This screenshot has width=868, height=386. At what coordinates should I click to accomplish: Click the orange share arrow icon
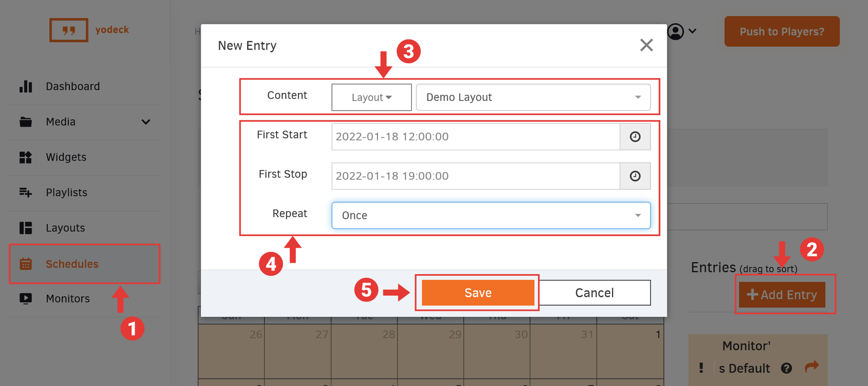pyautogui.click(x=811, y=367)
